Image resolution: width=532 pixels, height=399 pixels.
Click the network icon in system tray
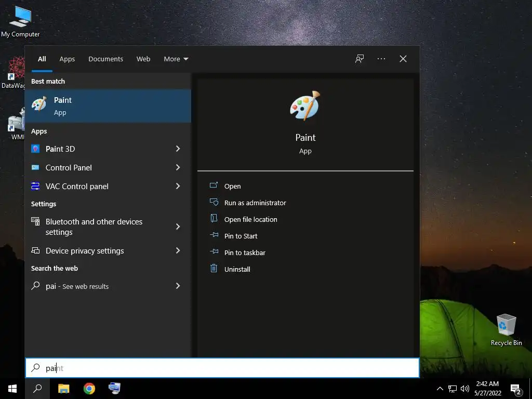pyautogui.click(x=453, y=389)
